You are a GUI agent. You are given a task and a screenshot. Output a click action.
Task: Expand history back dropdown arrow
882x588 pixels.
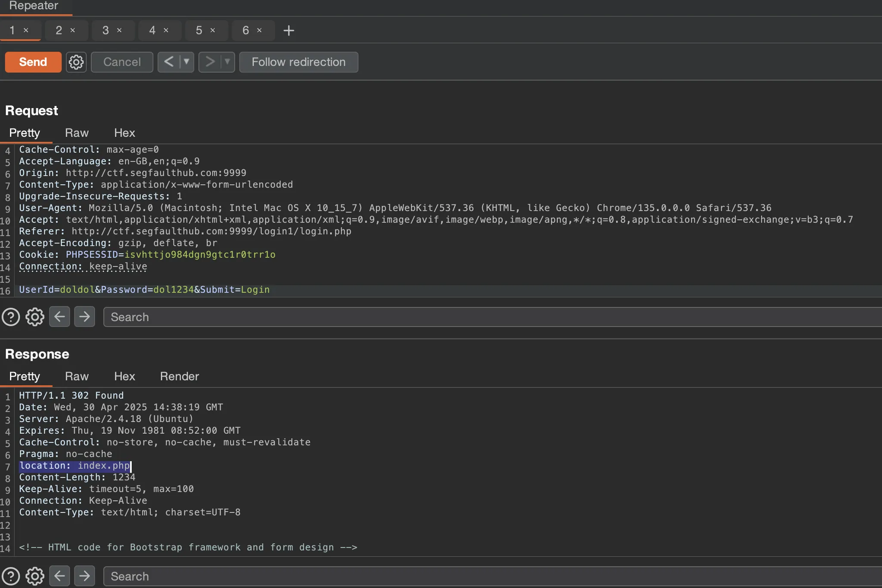[186, 62]
